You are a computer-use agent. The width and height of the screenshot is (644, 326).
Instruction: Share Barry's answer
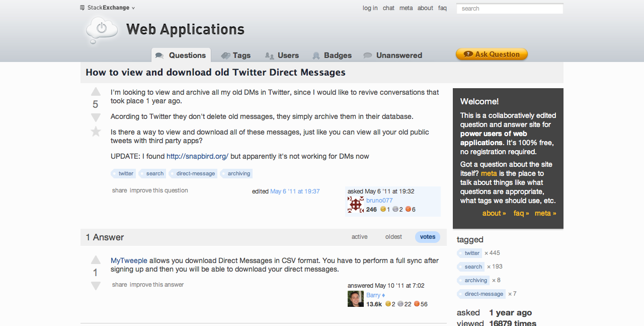120,285
